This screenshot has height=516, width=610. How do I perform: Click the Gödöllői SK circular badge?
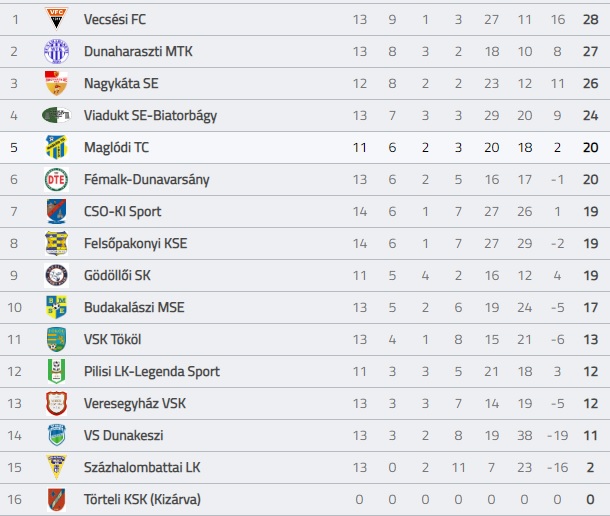pyautogui.click(x=56, y=275)
